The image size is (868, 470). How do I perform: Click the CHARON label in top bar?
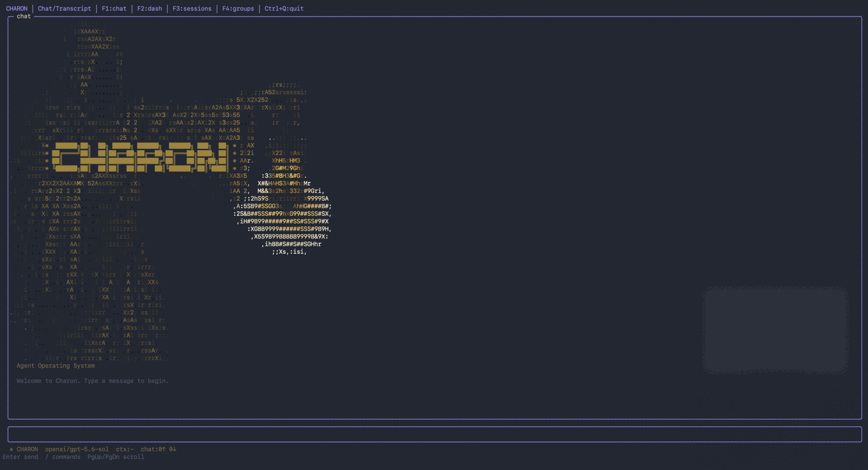tap(17, 9)
